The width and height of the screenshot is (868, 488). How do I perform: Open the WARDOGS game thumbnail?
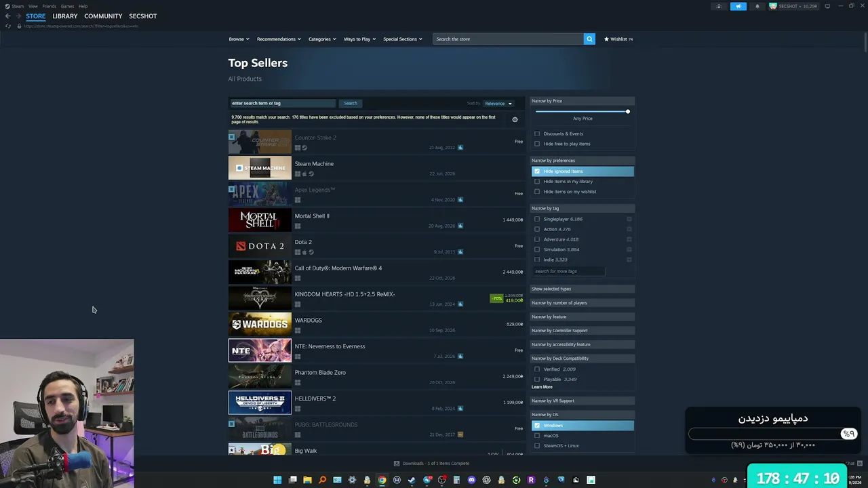coord(260,324)
